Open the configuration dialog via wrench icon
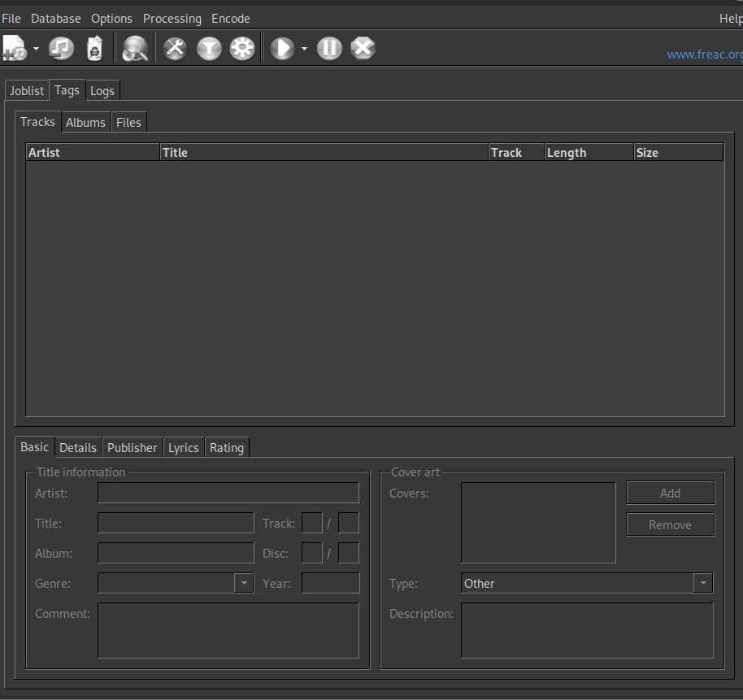The height and width of the screenshot is (700, 743). pos(175,48)
